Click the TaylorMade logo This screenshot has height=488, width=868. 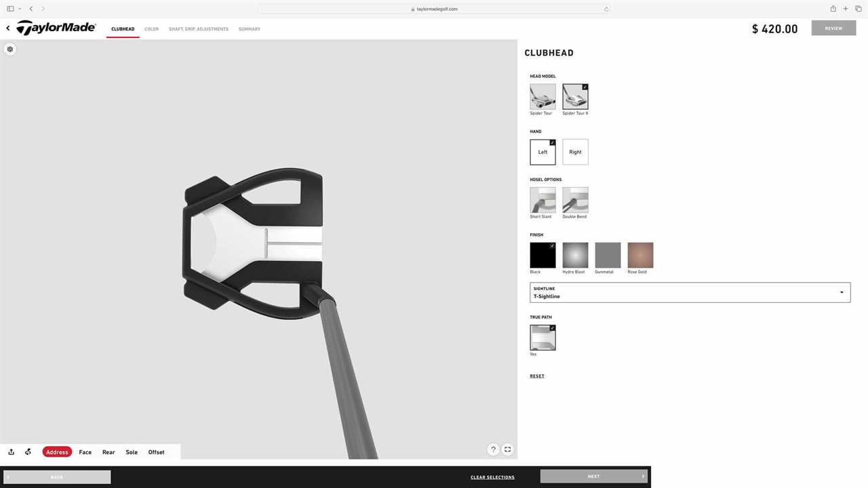coord(56,28)
